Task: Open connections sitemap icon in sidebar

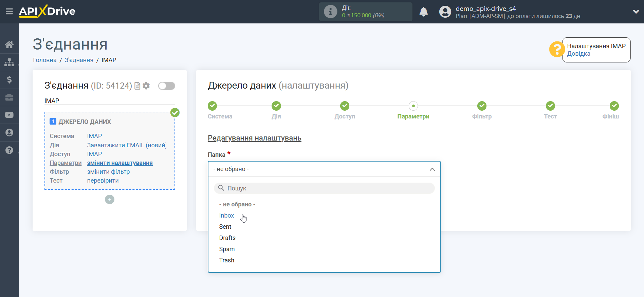Action: coord(9,62)
